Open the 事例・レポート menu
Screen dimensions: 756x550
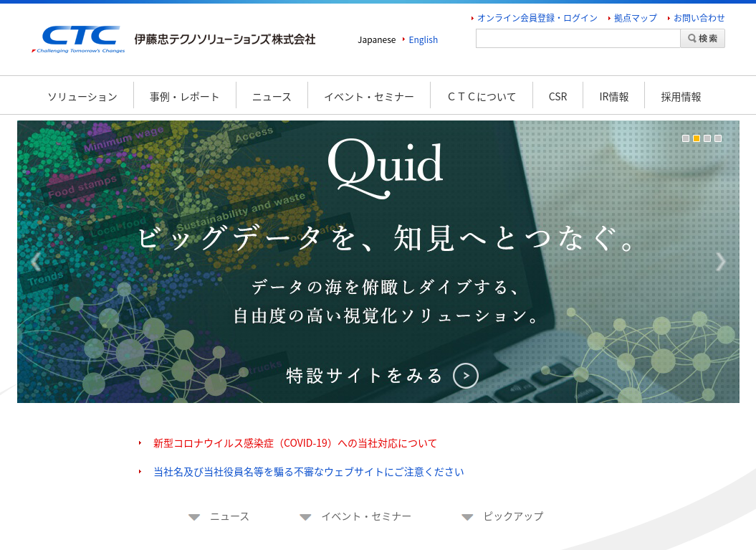tap(185, 97)
